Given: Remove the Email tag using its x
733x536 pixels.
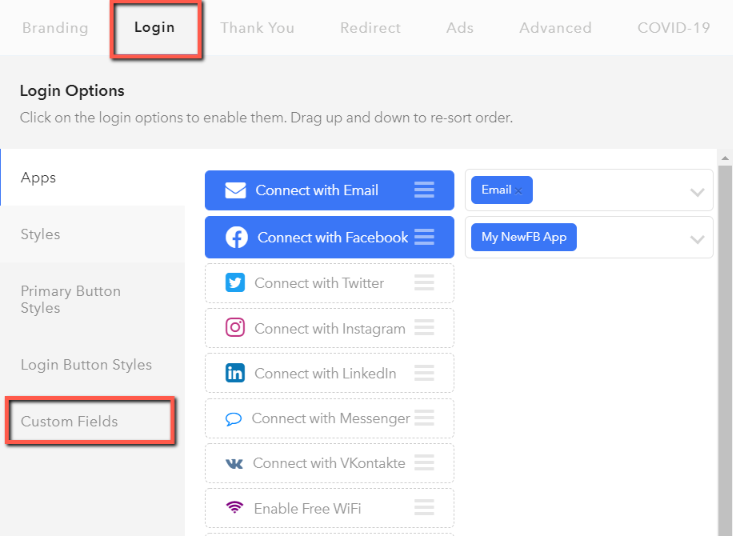Looking at the screenshot, I should [x=518, y=191].
